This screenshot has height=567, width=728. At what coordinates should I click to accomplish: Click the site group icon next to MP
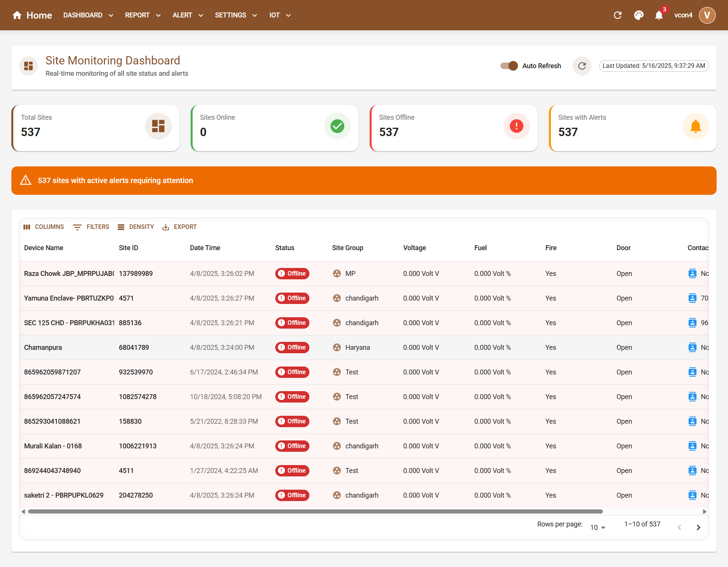[337, 273]
